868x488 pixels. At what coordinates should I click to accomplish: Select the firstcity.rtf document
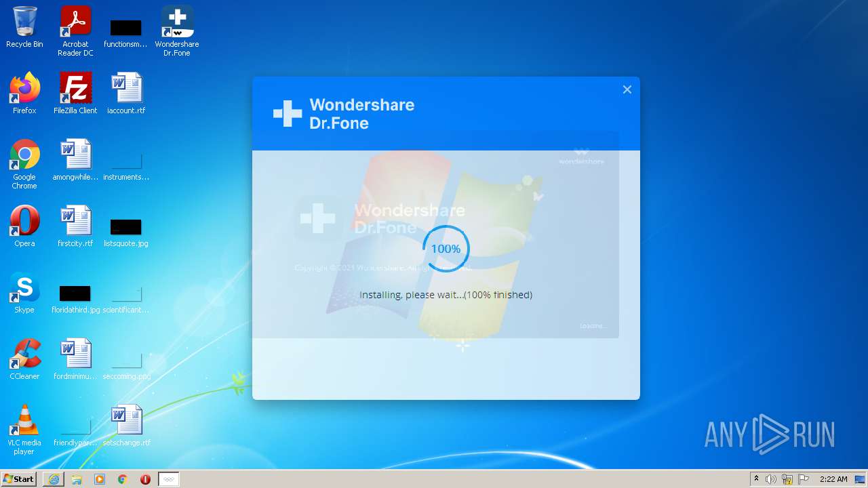point(75,226)
